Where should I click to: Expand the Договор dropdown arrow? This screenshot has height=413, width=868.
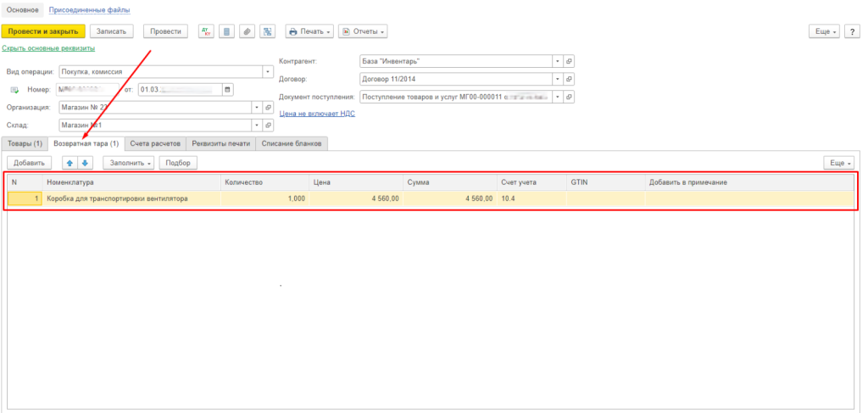click(557, 79)
